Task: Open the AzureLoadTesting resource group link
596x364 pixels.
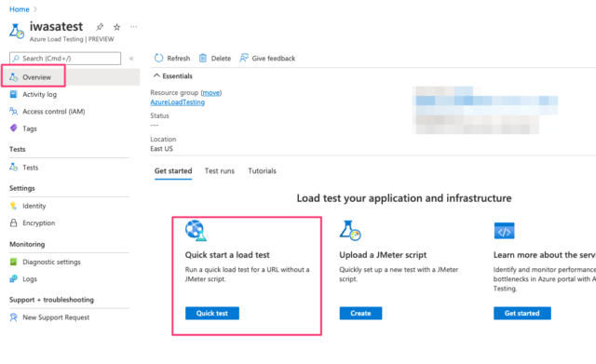Action: coord(178,102)
